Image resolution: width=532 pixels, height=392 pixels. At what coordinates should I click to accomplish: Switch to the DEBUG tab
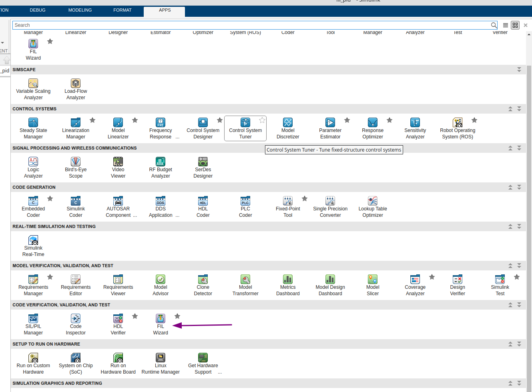click(38, 10)
